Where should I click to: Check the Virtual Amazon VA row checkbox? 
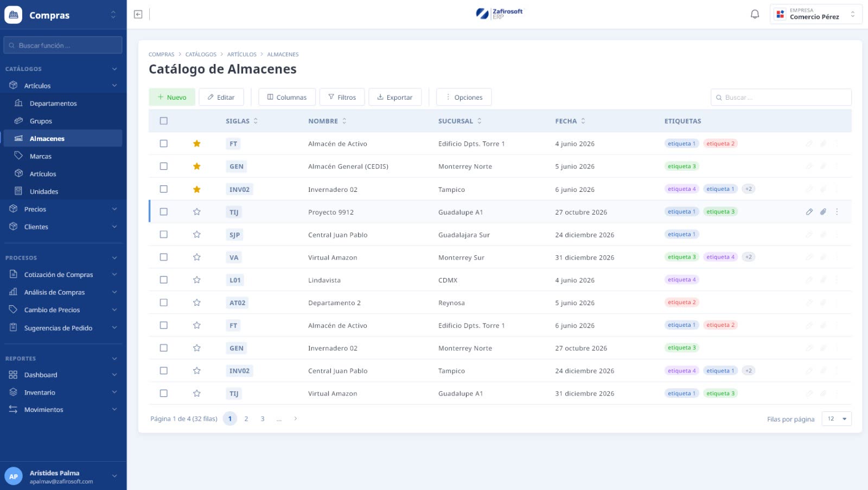point(164,257)
